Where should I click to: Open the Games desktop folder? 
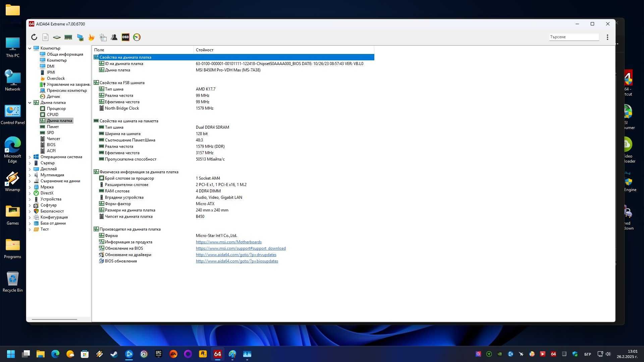coord(12,215)
